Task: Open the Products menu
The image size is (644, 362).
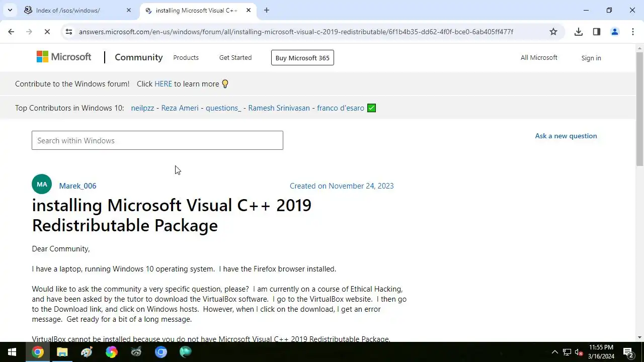Action: pyautogui.click(x=186, y=57)
